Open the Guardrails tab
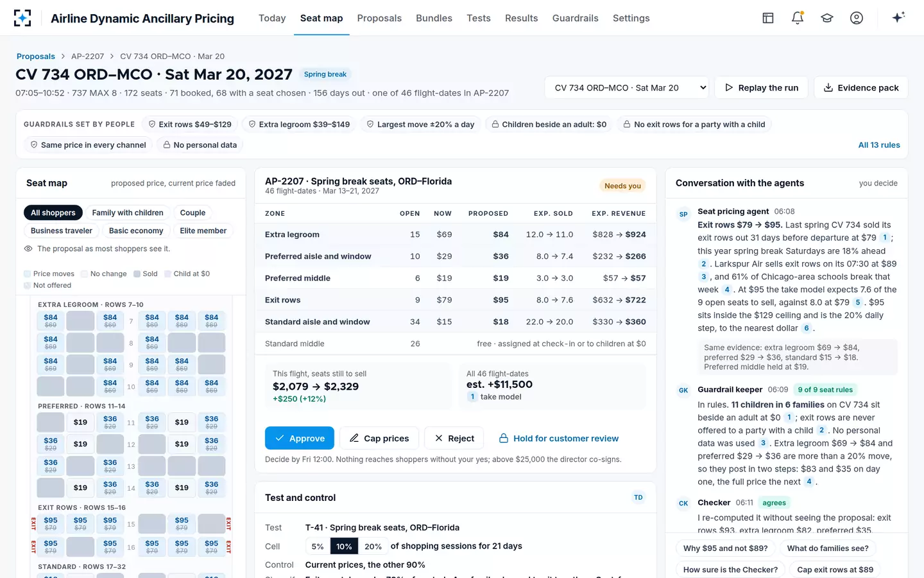 coord(576,18)
